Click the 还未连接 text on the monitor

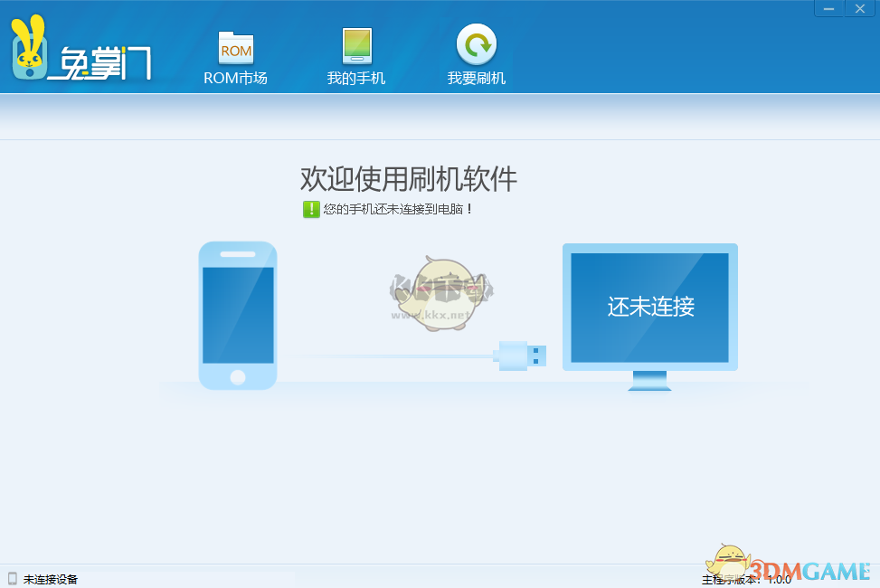pos(649,308)
